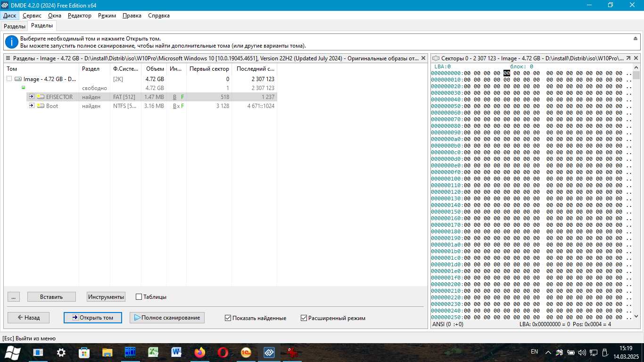Open the Сервис menu
Viewport: 644px width, 362px height.
[x=32, y=16]
